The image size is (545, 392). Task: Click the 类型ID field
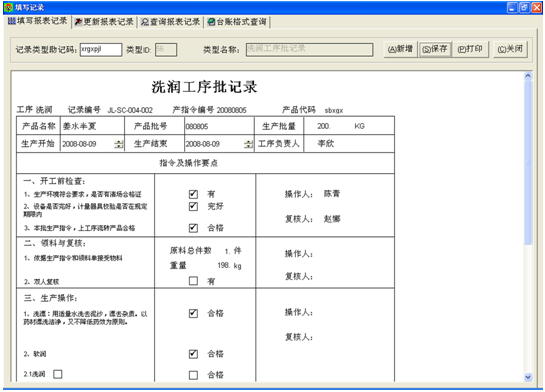click(x=166, y=50)
